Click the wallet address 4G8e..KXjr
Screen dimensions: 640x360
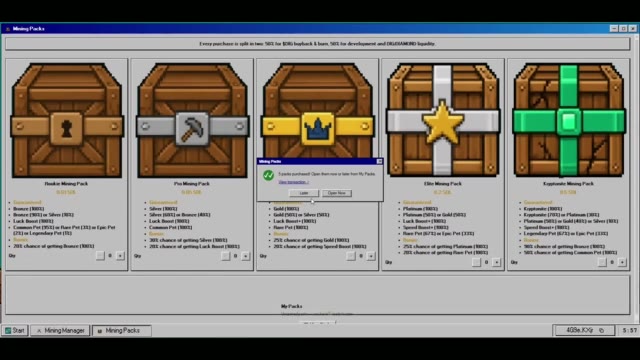tap(580, 330)
